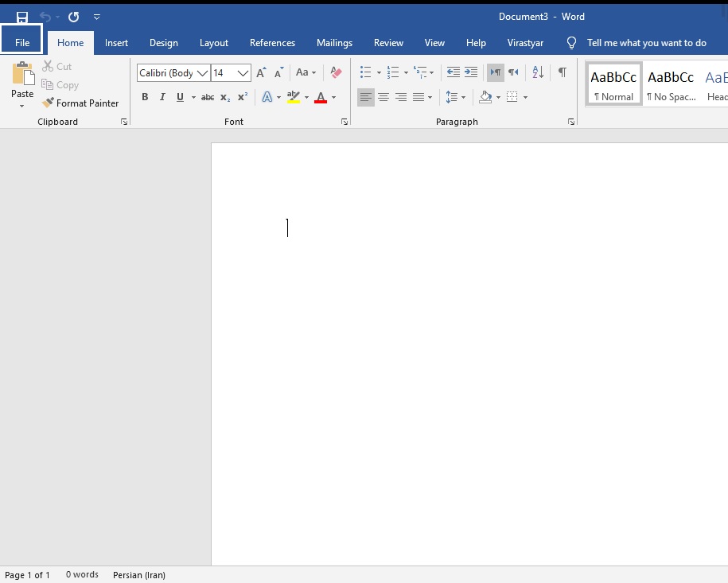728x583 pixels.
Task: Open the References tab
Action: [272, 43]
